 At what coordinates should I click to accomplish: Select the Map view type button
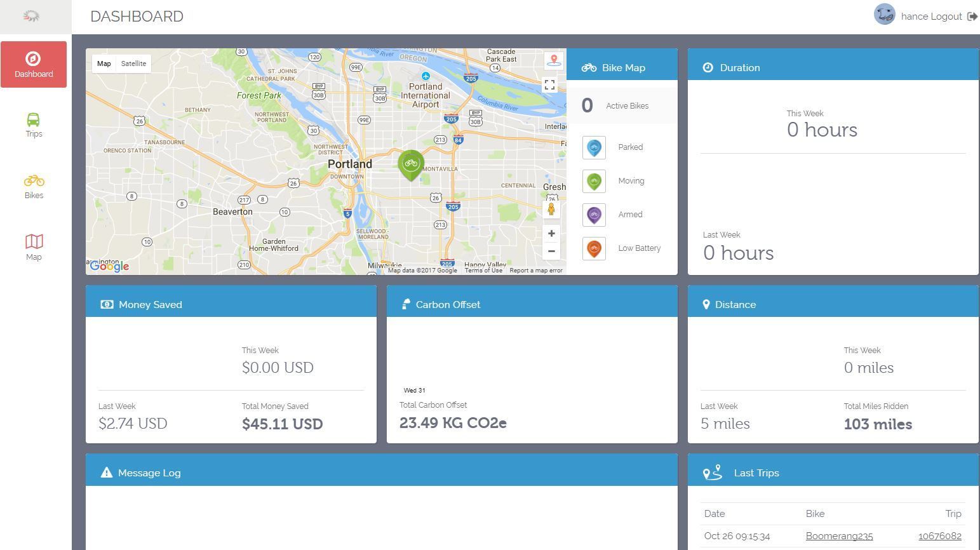(x=104, y=64)
